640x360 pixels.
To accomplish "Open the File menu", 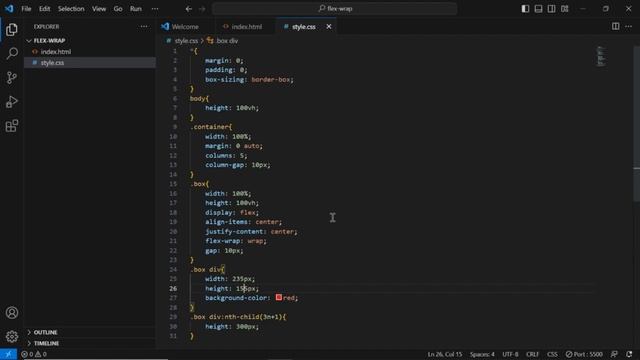I will click(26, 9).
